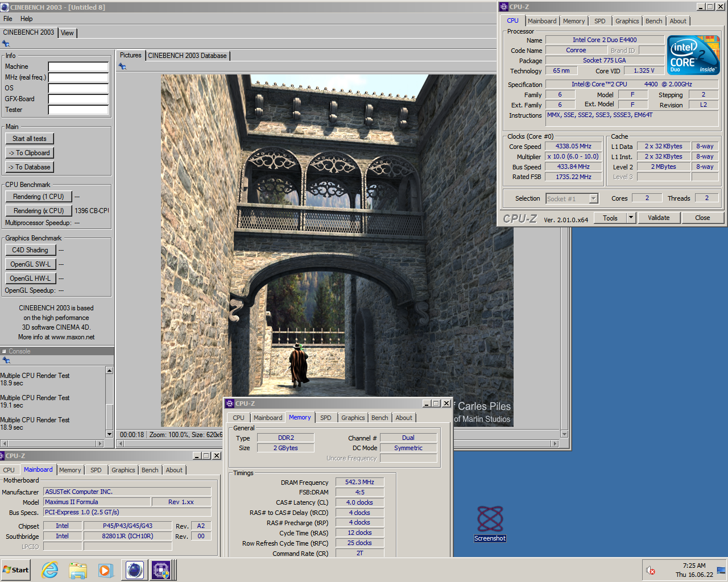The height and width of the screenshot is (582, 728).
Task: Switch to the CINEBENCH taskbar icon
Action: pyautogui.click(x=135, y=570)
